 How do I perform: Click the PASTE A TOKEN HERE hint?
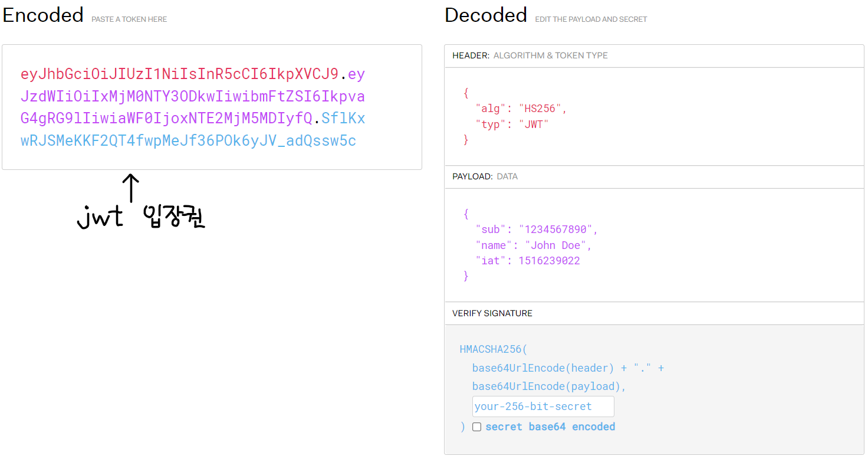click(129, 19)
